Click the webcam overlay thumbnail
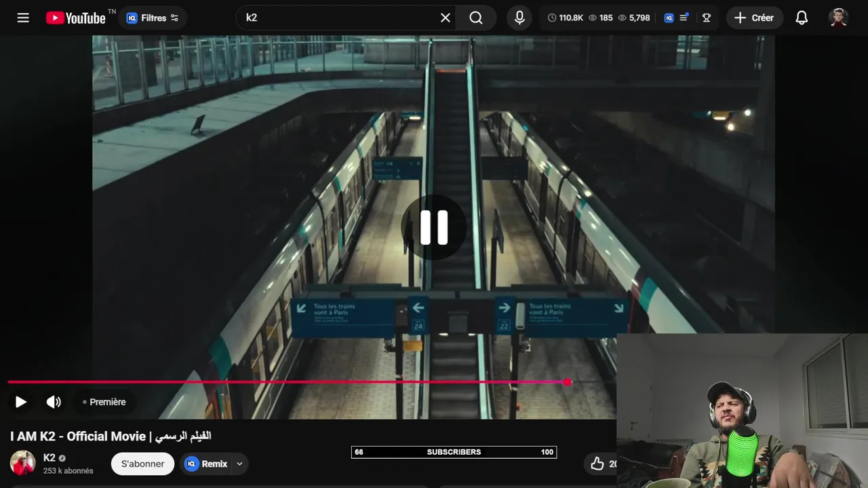Viewport: 868px width, 488px height. [742, 411]
